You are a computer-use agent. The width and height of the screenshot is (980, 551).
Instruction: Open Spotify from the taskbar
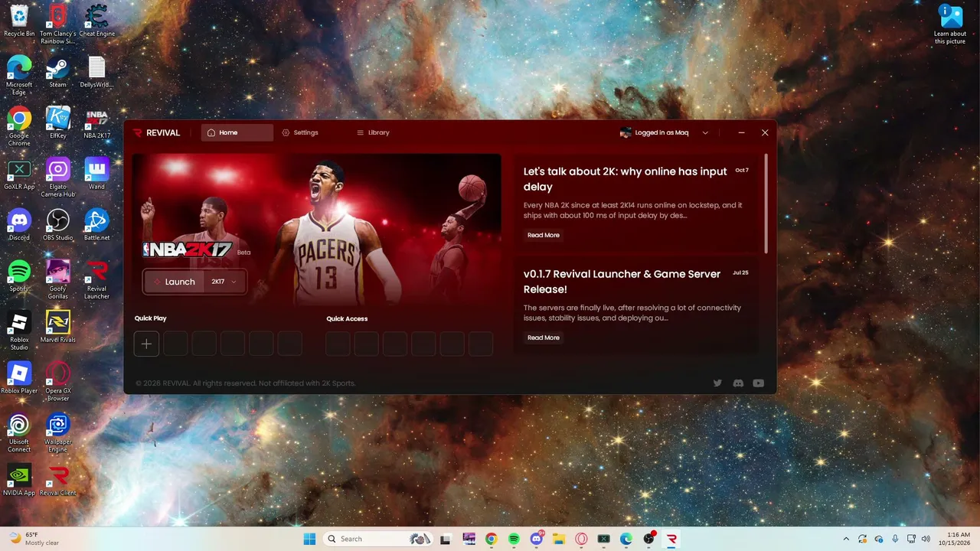coord(514,539)
